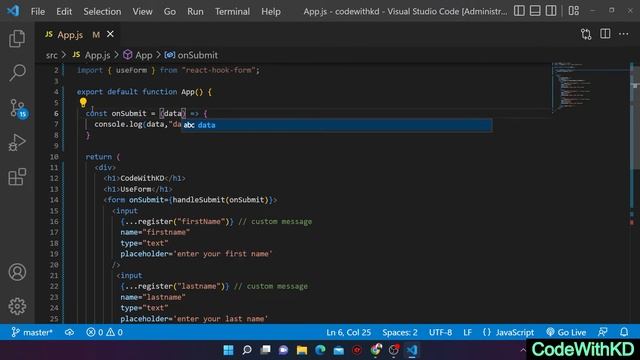Image resolution: width=640 pixels, height=360 pixels.
Task: Open Microsoft Edge from the taskbar
Action: click(320, 350)
